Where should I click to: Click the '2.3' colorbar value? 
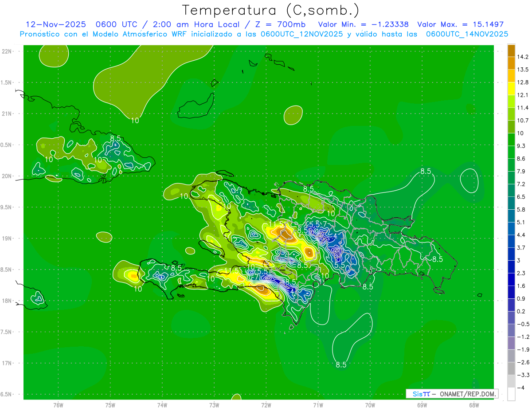point(521,273)
